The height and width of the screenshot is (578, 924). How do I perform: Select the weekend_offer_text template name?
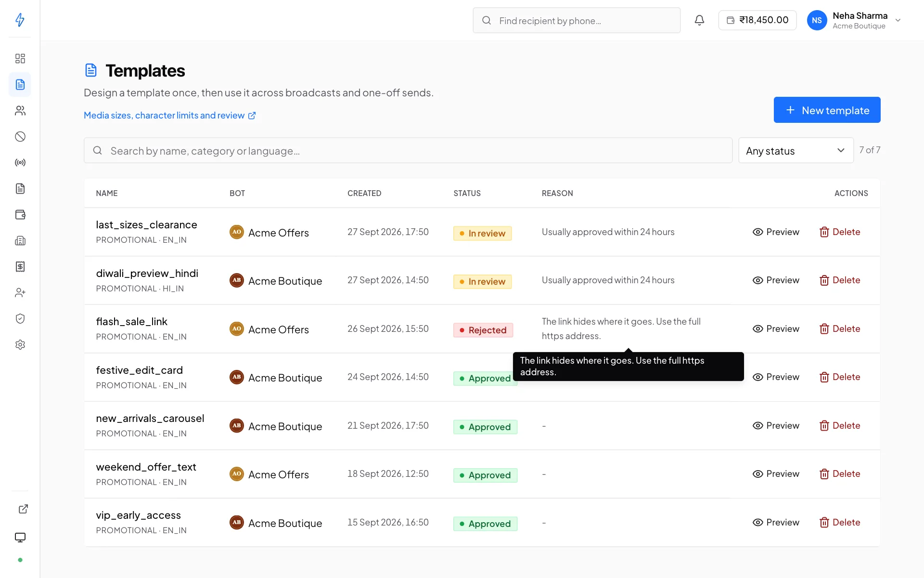click(x=146, y=467)
